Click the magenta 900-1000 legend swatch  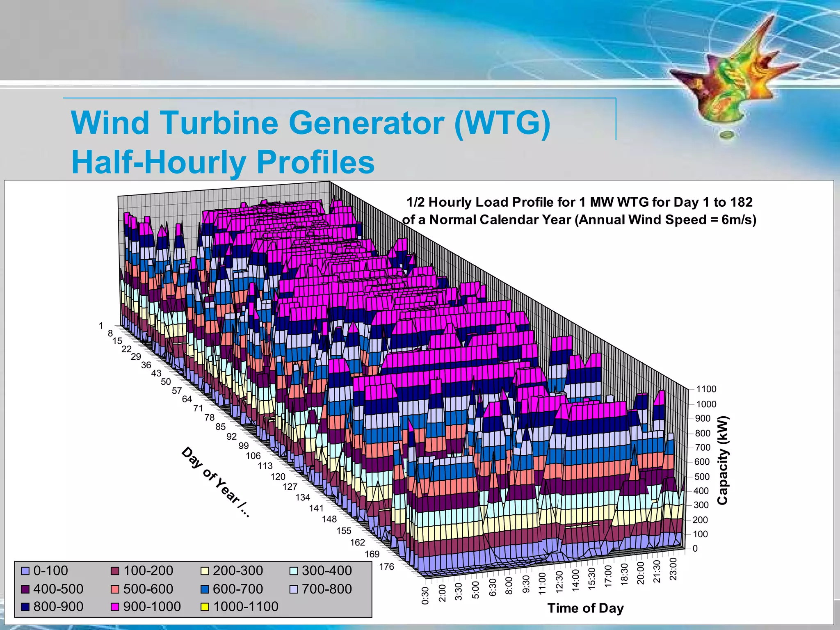click(x=115, y=607)
